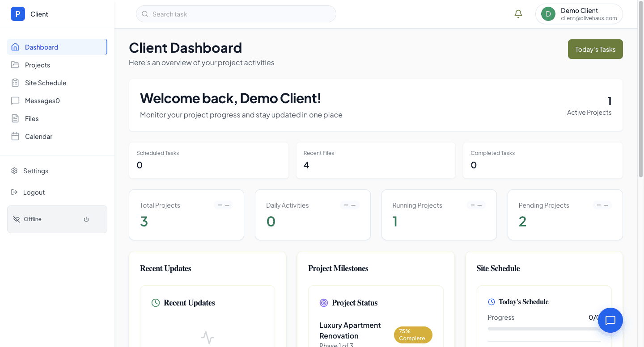Open the floating chat bubble
The width and height of the screenshot is (644, 347).
[610, 320]
